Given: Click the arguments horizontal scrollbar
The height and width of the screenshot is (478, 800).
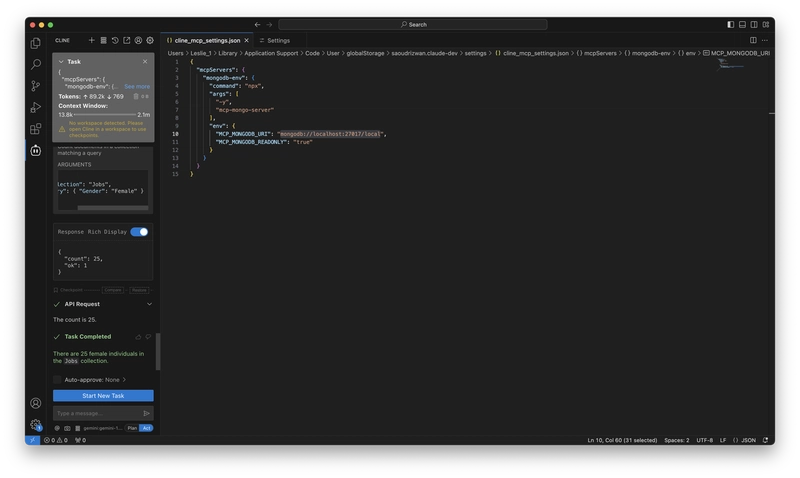Looking at the screenshot, I should click(x=113, y=208).
